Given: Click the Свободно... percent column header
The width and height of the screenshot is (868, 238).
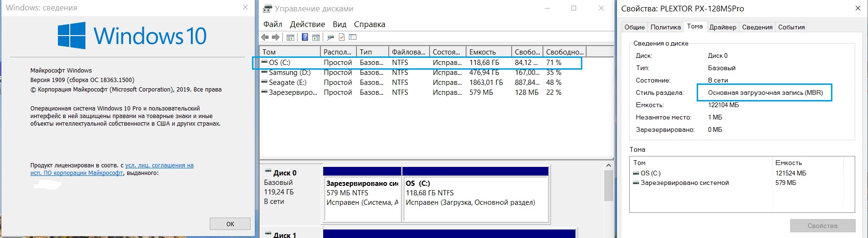Looking at the screenshot, I should tap(565, 52).
